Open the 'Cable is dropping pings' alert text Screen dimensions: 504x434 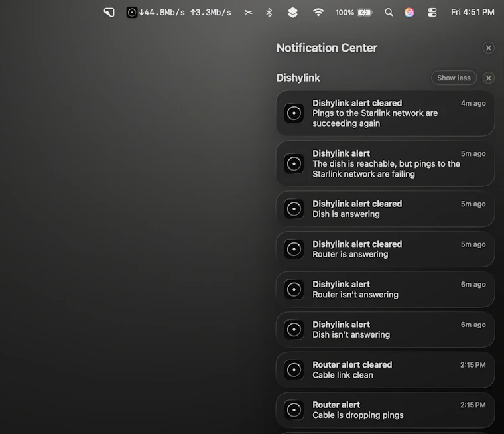[x=357, y=415]
